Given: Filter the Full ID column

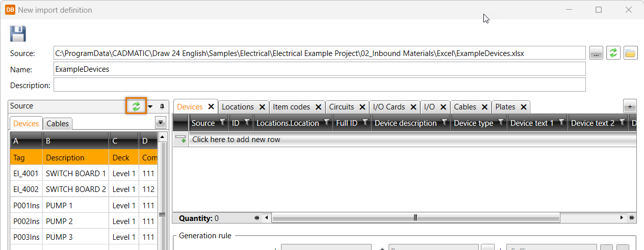Looking at the screenshot, I should tap(365, 123).
